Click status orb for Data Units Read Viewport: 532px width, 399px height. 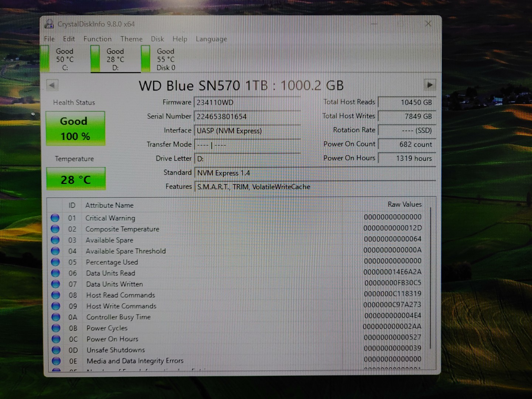55,273
